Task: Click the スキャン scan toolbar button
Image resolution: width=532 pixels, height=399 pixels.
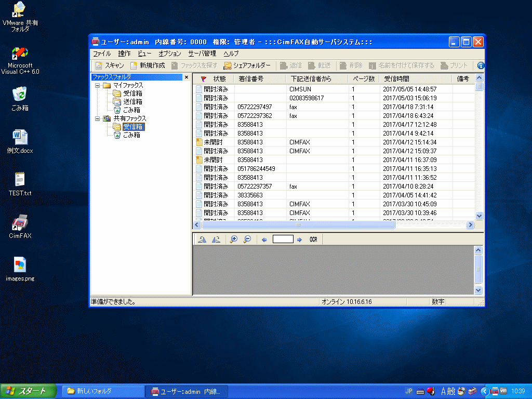Action: pyautogui.click(x=110, y=65)
